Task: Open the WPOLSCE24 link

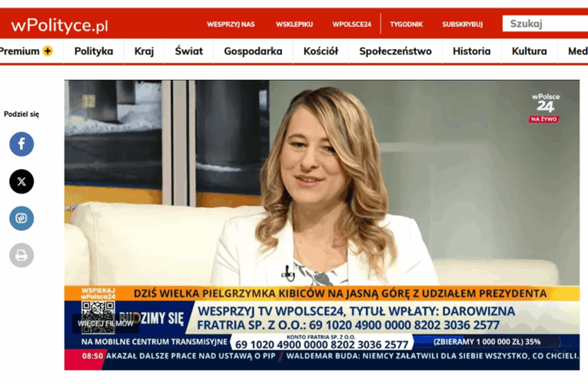Action: (x=352, y=25)
